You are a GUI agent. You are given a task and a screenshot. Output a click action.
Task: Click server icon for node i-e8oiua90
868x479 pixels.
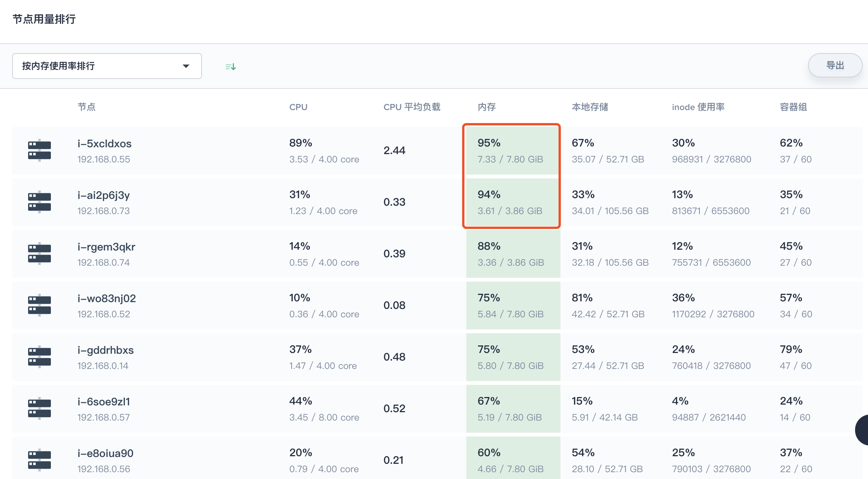click(39, 460)
